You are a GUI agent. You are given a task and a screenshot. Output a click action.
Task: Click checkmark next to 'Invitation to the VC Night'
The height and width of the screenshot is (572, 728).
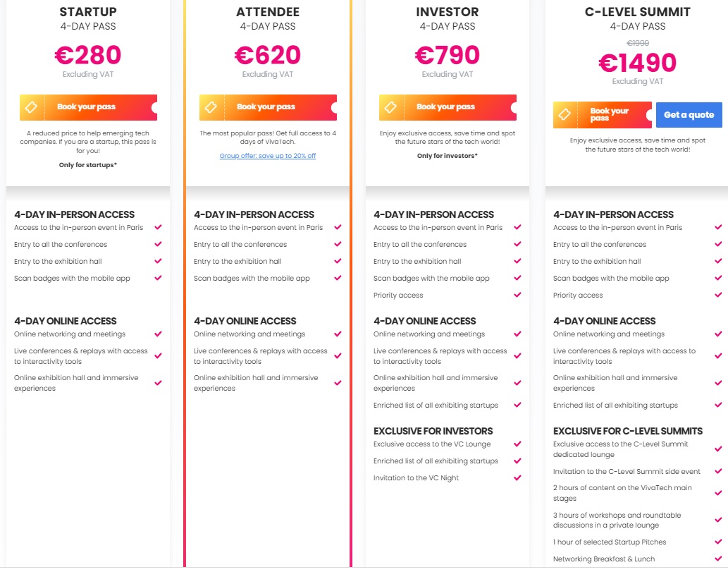click(518, 477)
